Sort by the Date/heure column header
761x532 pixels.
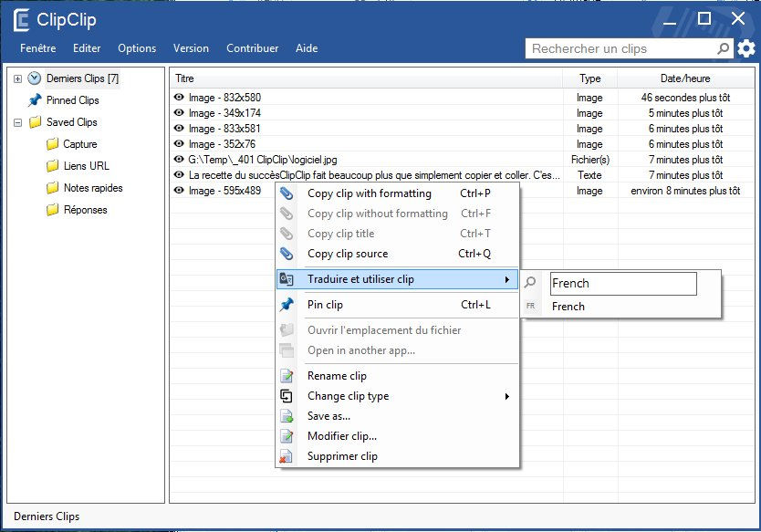(685, 78)
